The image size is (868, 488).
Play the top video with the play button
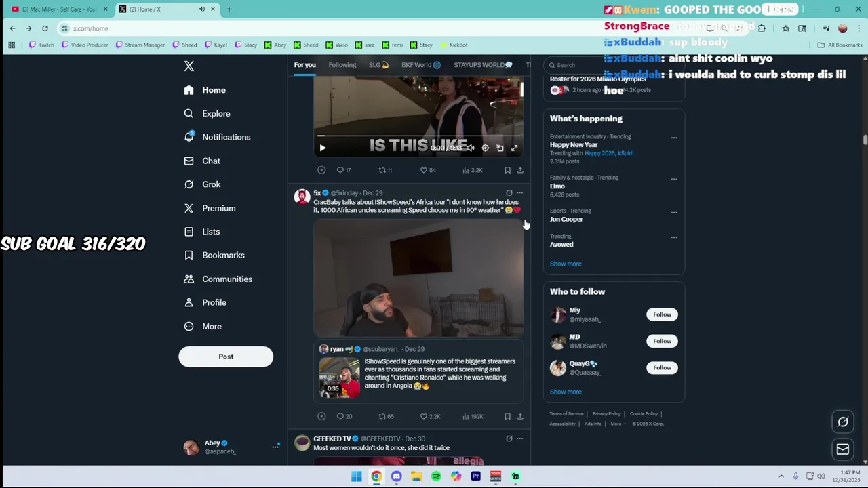(x=322, y=148)
